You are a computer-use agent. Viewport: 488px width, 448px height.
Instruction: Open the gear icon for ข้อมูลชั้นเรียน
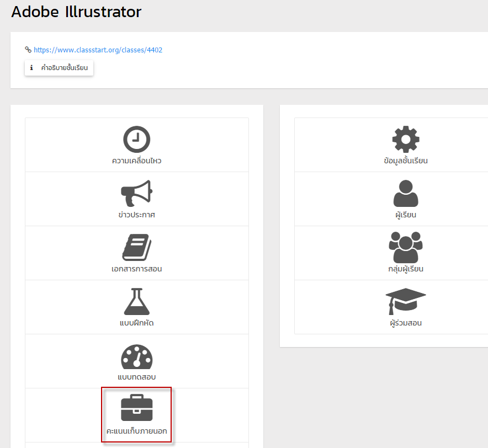[406, 139]
